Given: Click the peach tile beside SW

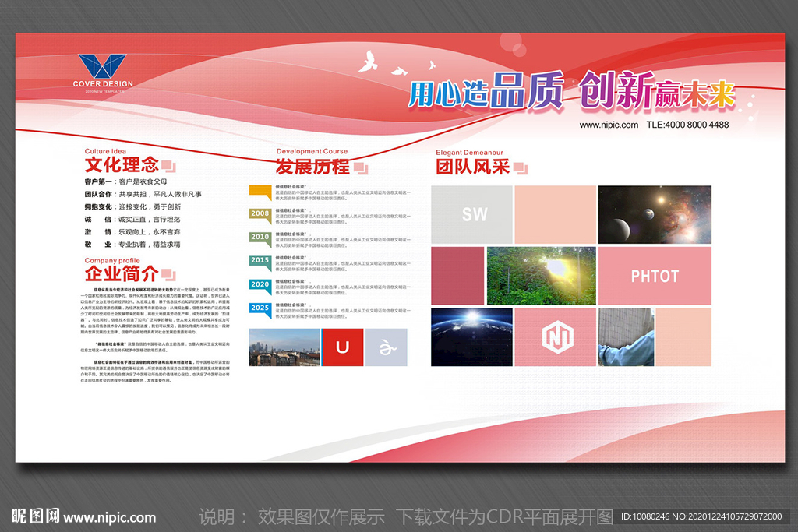Looking at the screenshot, I should [x=555, y=215].
